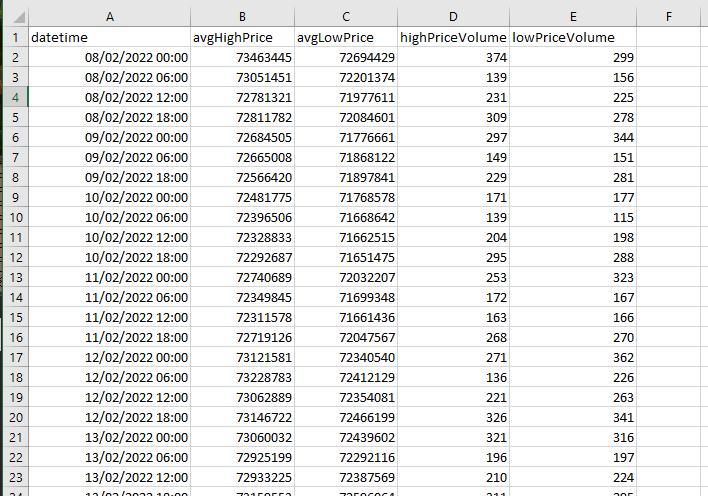Select cell '12/02/2022 18:00'
This screenshot has width=708, height=496.
click(x=110, y=417)
